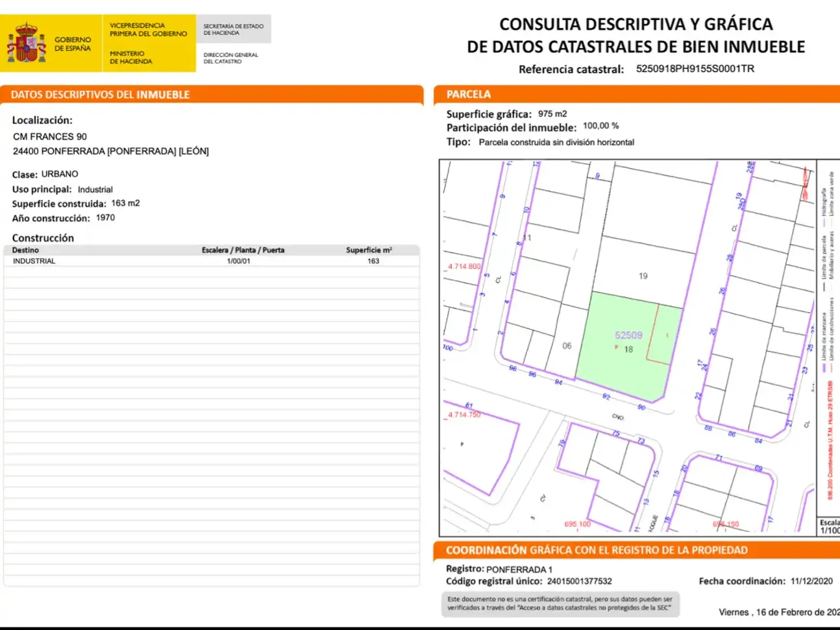Click "24400 PONFERRADA [PONFERRADA] [LEÓN]"
This screenshot has height=630, width=840.
(x=111, y=151)
